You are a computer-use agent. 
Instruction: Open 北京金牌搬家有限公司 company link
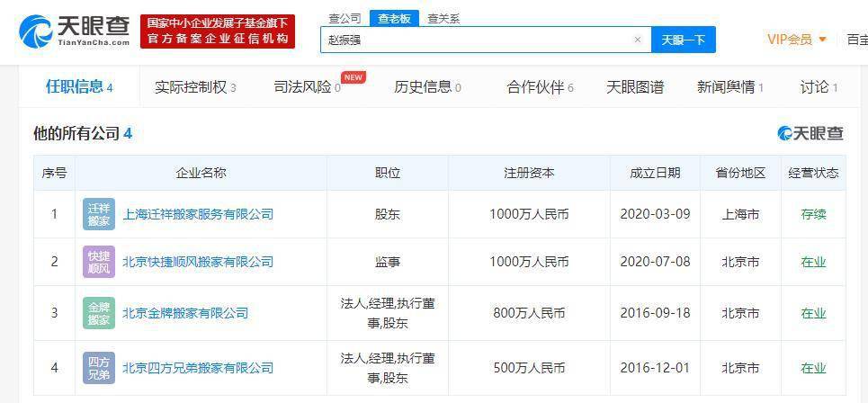pos(185,313)
